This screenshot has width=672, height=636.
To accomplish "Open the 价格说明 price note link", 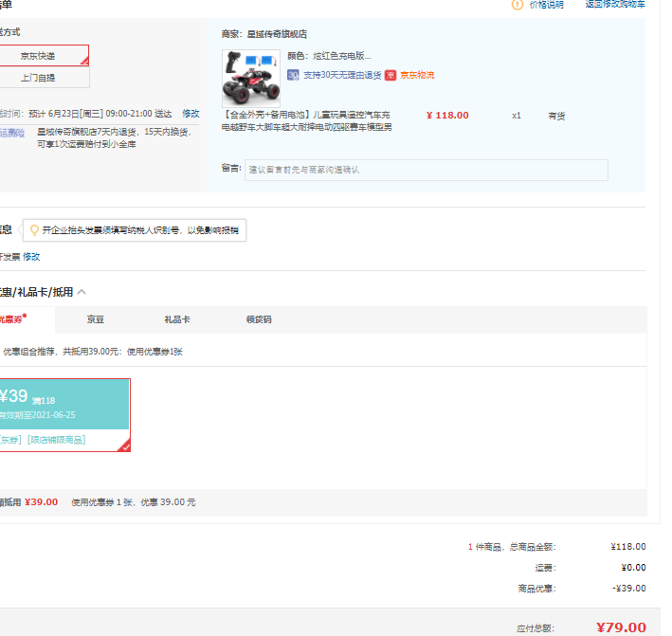I will point(547,5).
